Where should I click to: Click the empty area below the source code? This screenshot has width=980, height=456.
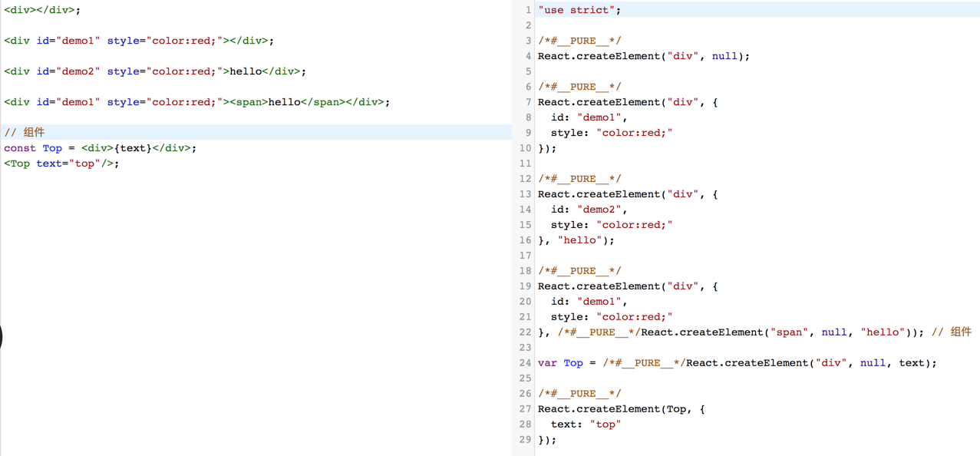click(x=253, y=307)
